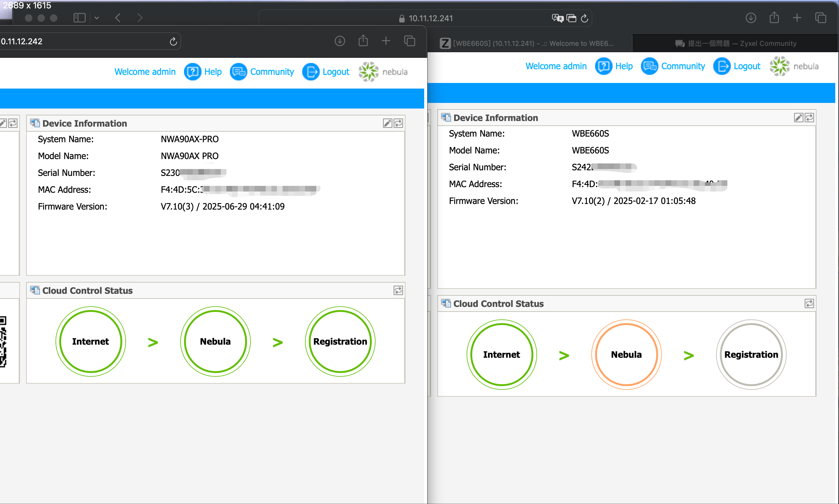
Task: Open new tab in back Safari window
Action: coord(797,18)
